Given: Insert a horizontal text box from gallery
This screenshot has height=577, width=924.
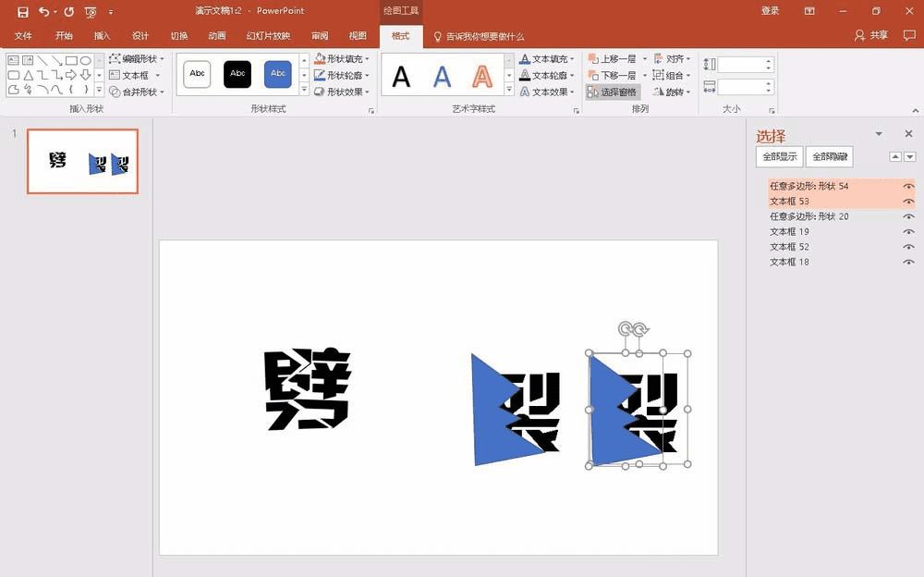Looking at the screenshot, I should pos(13,60).
